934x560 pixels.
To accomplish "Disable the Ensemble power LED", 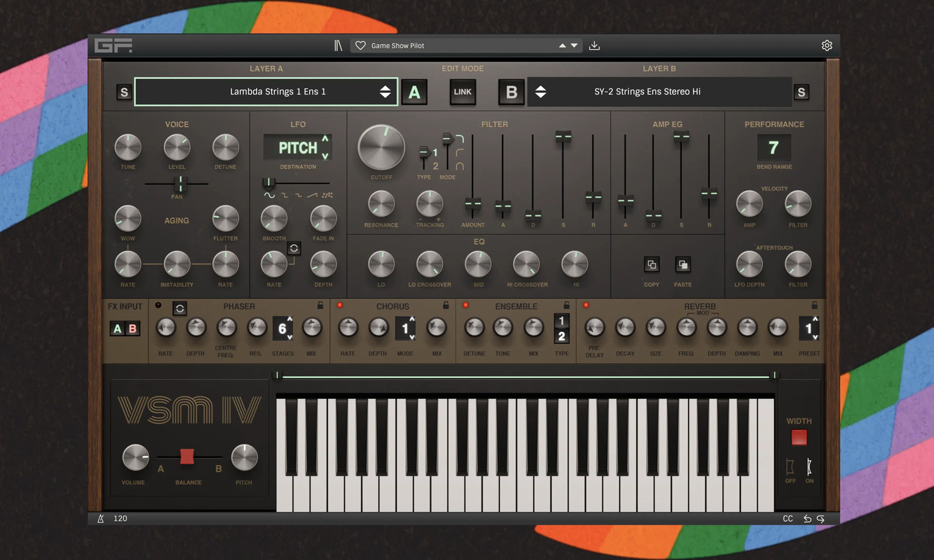I will click(x=465, y=305).
